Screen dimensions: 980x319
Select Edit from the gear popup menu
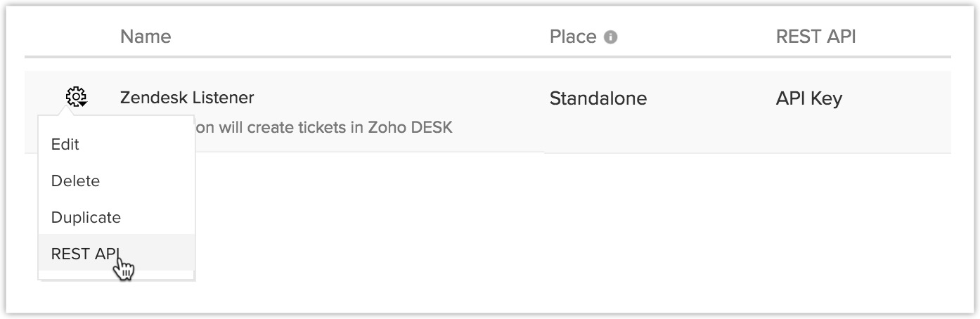click(x=65, y=144)
